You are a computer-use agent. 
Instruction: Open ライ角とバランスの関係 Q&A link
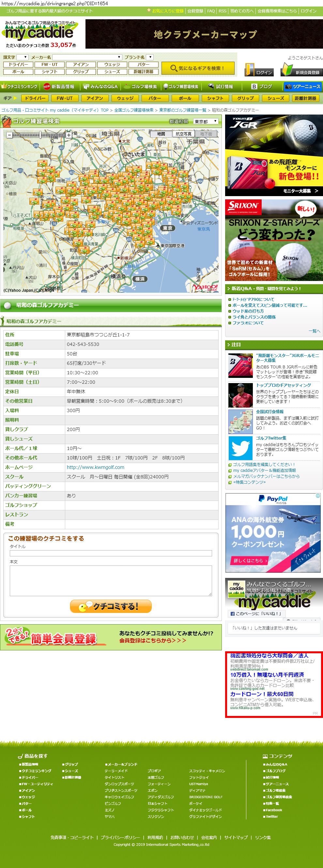(x=254, y=317)
